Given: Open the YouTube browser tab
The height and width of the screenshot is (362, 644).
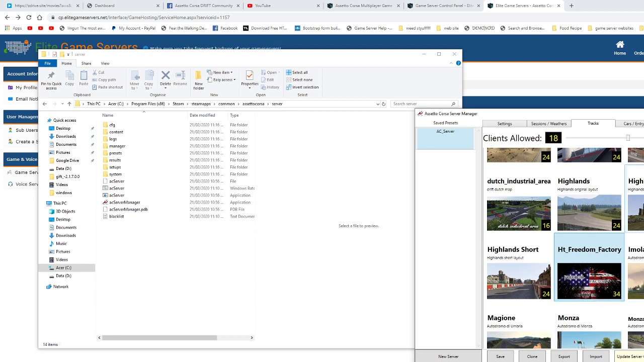Looking at the screenshot, I should (x=282, y=6).
